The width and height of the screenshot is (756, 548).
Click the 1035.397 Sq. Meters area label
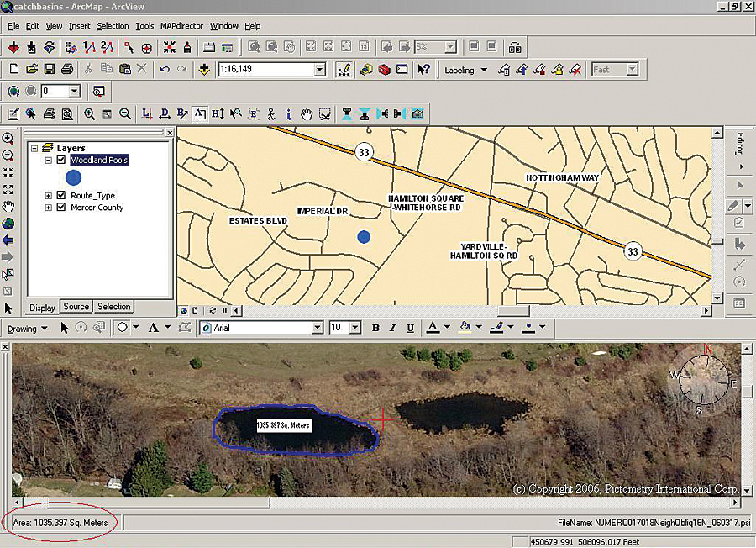click(284, 425)
